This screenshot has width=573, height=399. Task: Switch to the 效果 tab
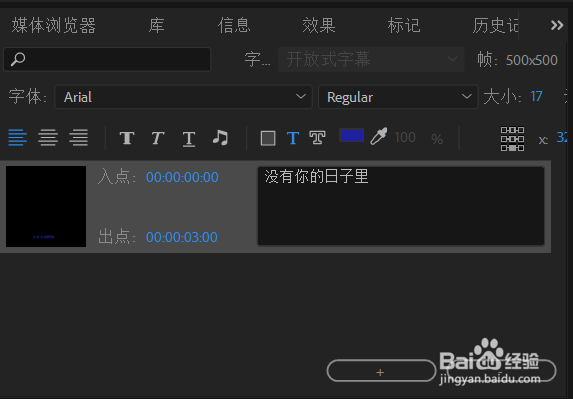tap(319, 26)
